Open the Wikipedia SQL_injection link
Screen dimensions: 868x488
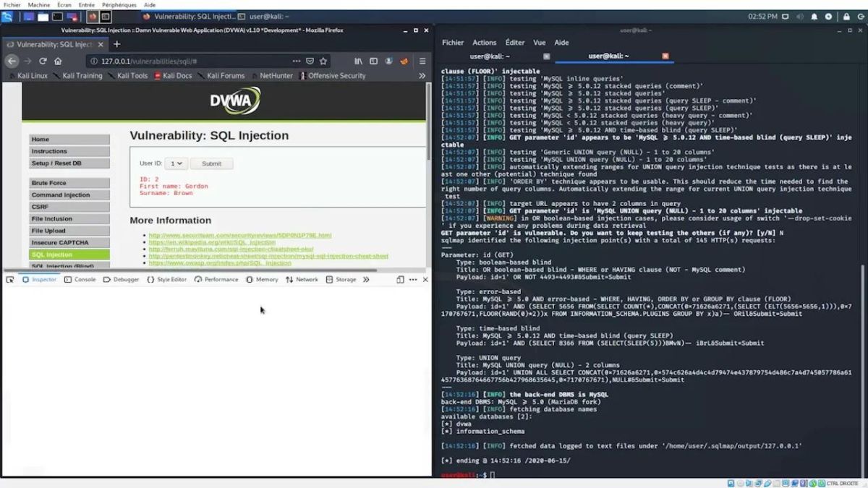(x=212, y=242)
